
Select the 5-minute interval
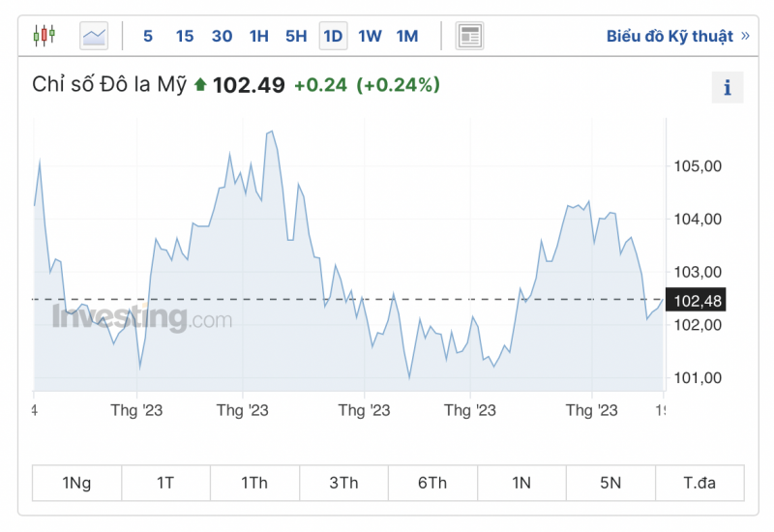[148, 36]
